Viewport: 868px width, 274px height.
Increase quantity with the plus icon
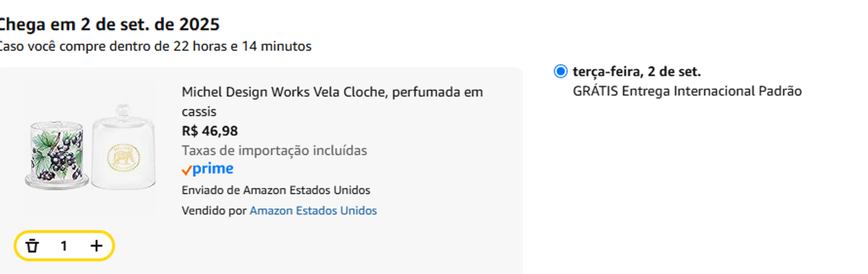96,246
